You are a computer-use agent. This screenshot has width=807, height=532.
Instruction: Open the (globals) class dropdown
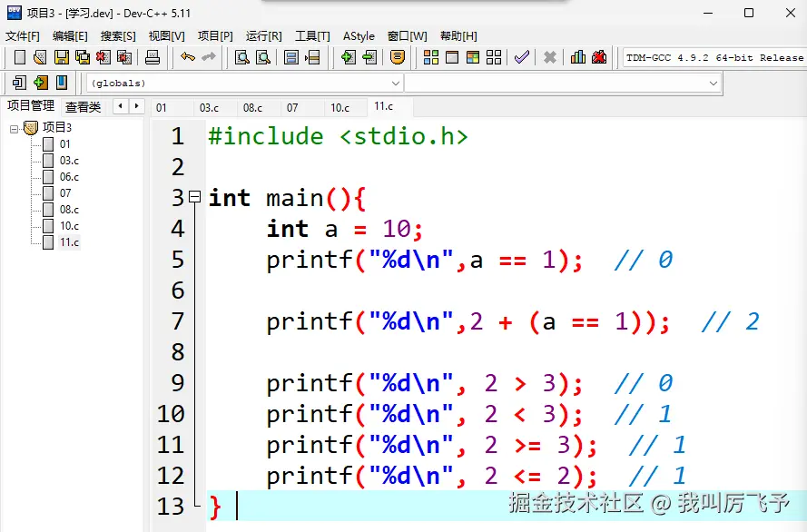(x=244, y=83)
